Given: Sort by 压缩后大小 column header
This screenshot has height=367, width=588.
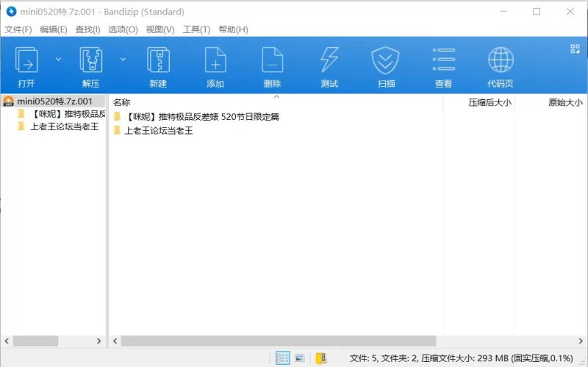Looking at the screenshot, I should tap(490, 102).
